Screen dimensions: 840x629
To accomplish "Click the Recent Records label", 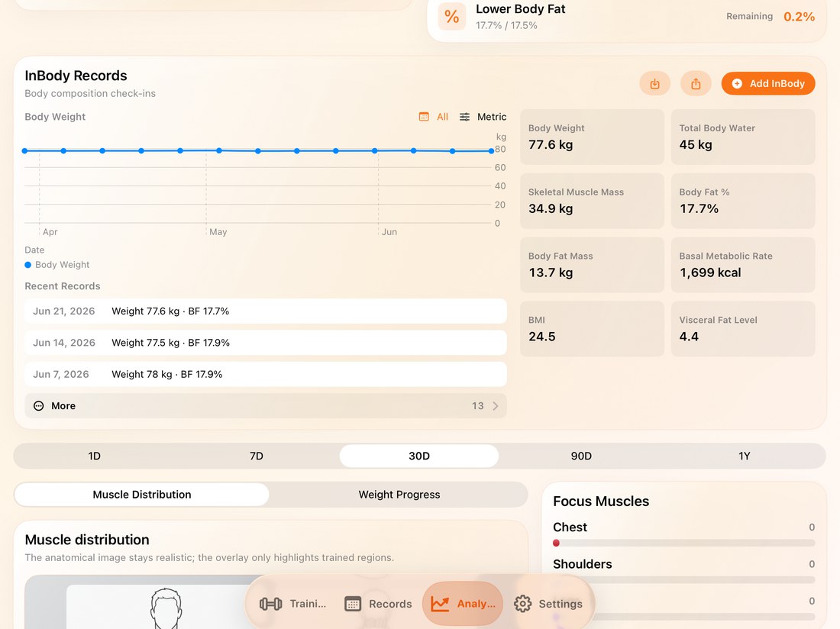I will (62, 285).
